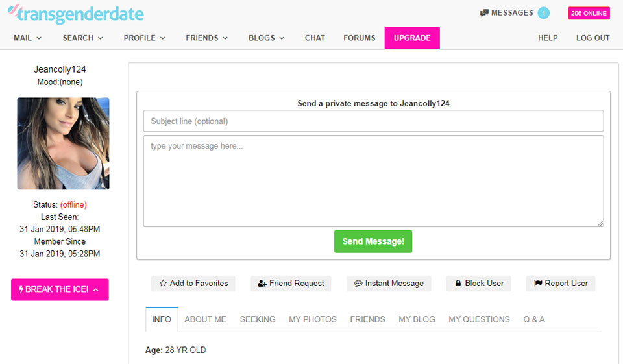Click the star icon on Add to Favorites
Screen dimensions: 623x364
pos(163,284)
